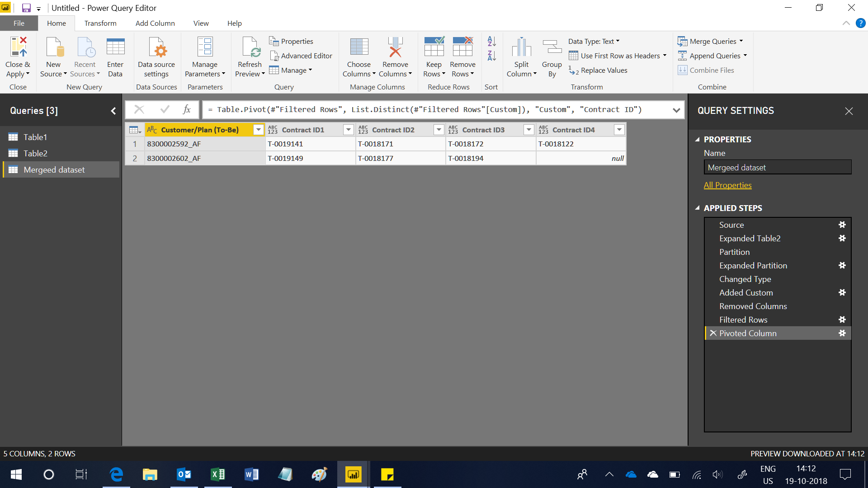Click the All Properties link
The width and height of the screenshot is (868, 488).
727,185
